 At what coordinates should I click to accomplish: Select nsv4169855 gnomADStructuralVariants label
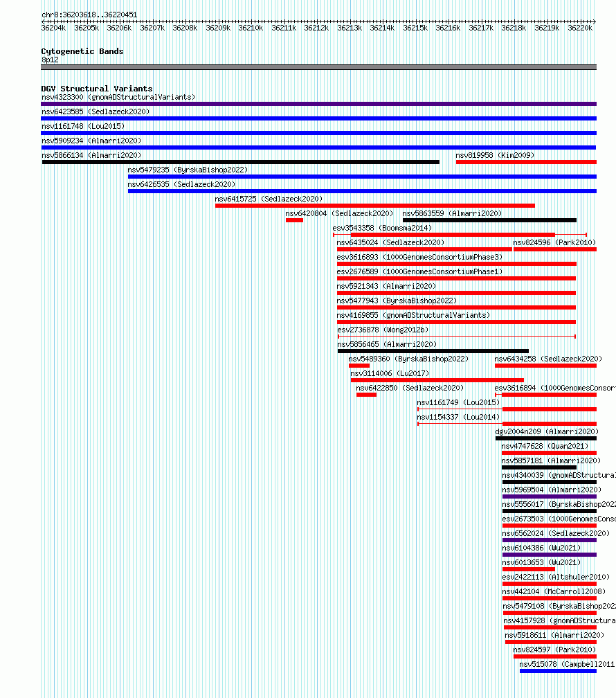coord(413,315)
